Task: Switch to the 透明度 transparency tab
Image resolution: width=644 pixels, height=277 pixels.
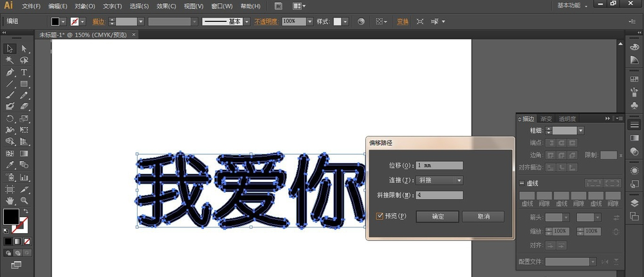Action: (x=567, y=119)
